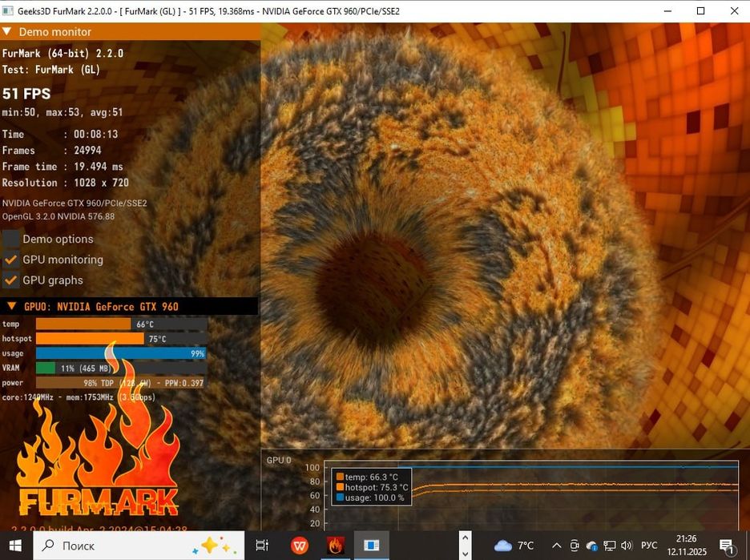
Task: Switch the РУС input language indicator
Action: 649,546
